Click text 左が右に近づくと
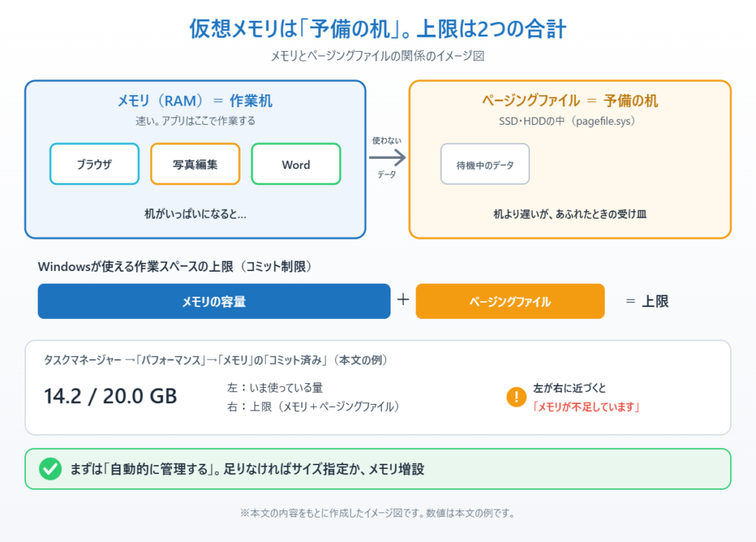Screen dimensions: 756x542 click(x=569, y=388)
